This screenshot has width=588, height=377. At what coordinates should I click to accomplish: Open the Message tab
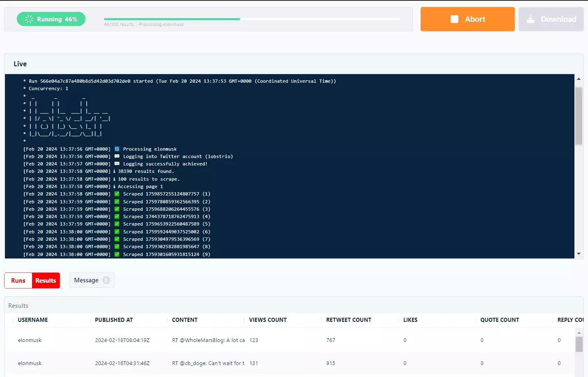point(86,280)
